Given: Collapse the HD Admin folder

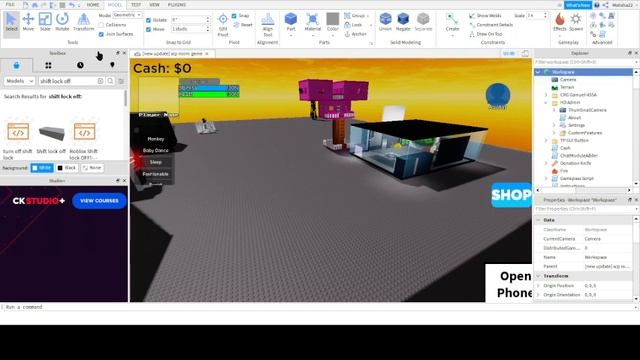Looking at the screenshot, I should (x=546, y=102).
